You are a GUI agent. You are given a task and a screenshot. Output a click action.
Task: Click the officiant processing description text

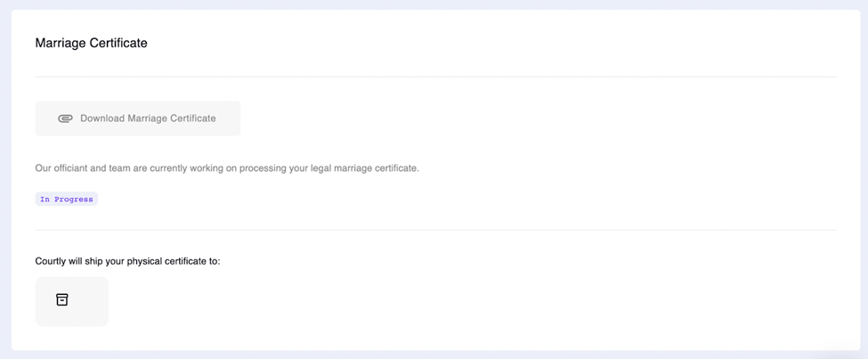227,167
